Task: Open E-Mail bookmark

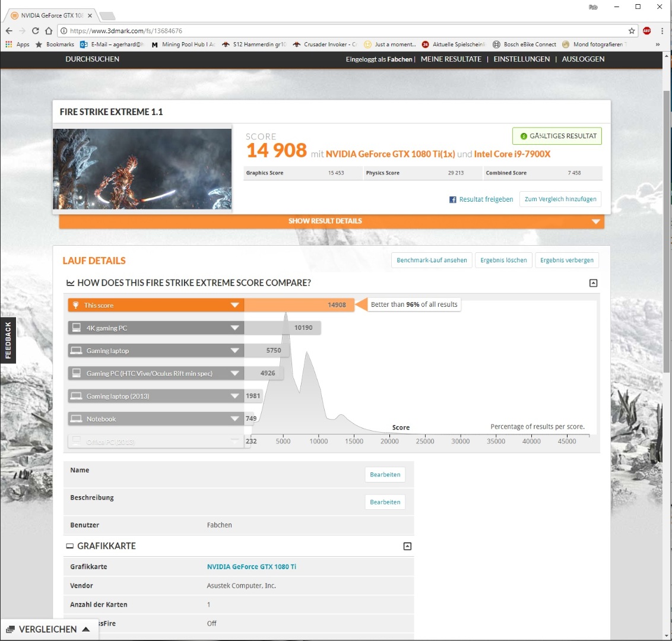Action: [x=112, y=45]
